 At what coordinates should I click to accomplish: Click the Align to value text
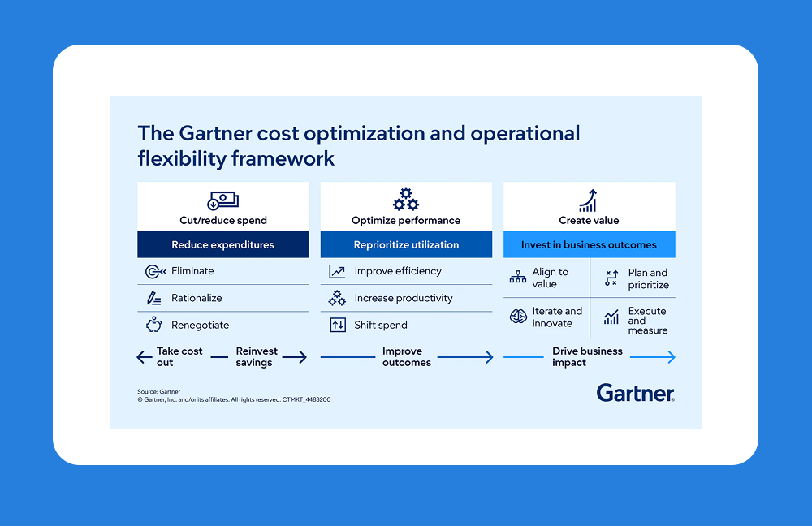(x=550, y=278)
